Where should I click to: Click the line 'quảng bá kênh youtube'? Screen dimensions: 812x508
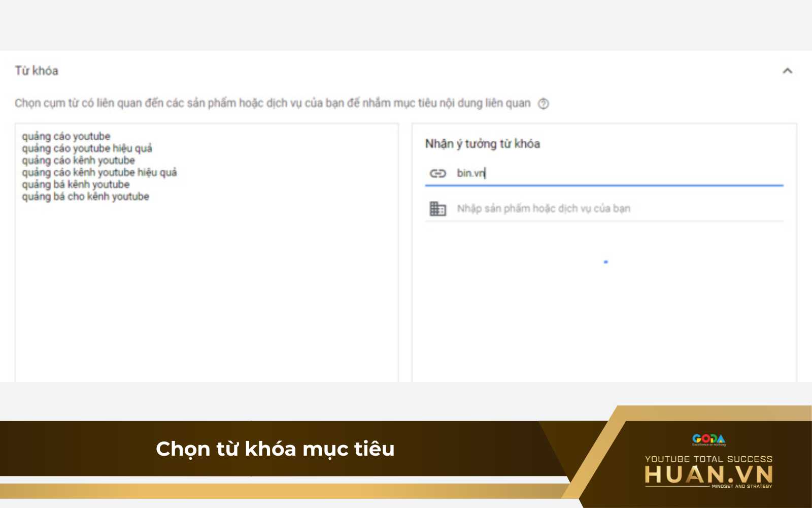(76, 184)
